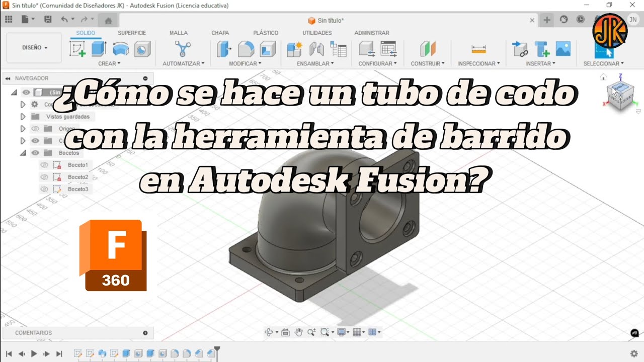Select the Revolve tool
Image resolution: width=644 pixels, height=362 pixels.
pyautogui.click(x=121, y=49)
